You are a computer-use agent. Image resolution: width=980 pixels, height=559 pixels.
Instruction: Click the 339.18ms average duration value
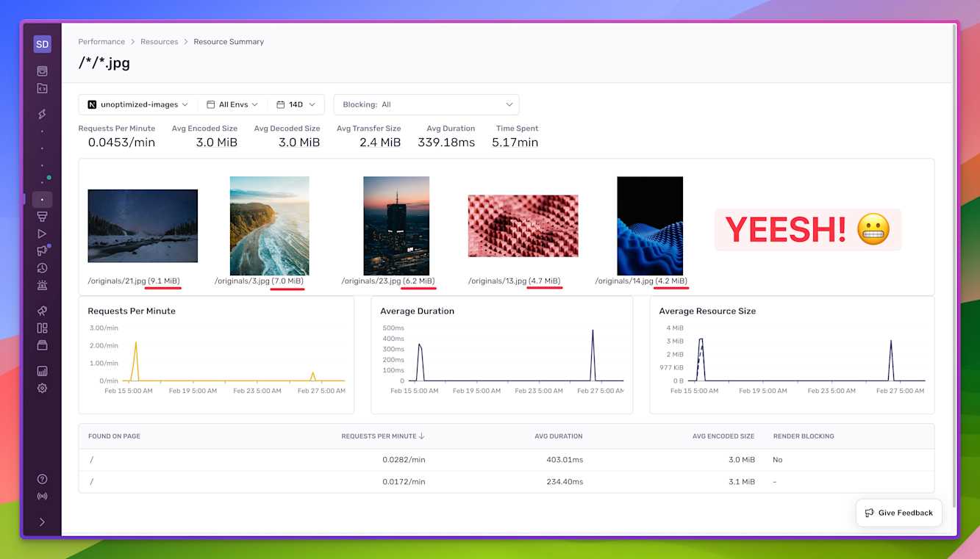446,143
